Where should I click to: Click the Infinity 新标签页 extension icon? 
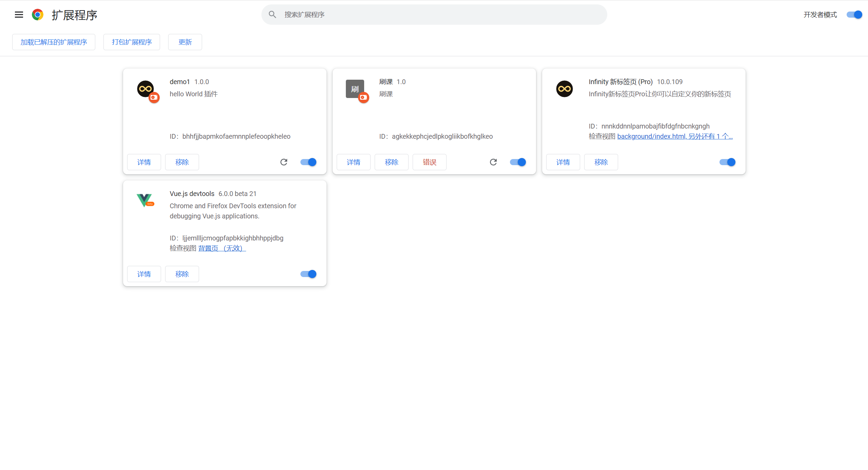[565, 89]
